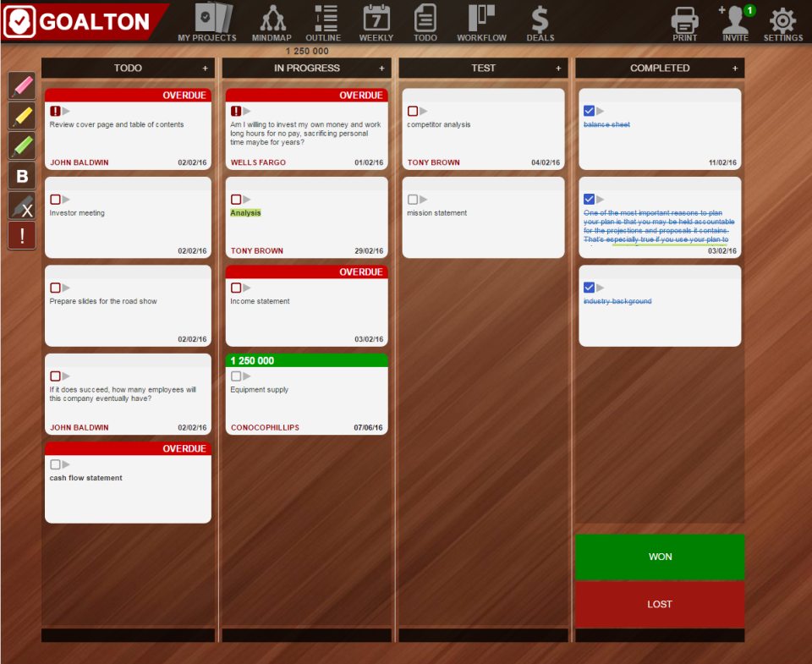Click the exclamation priority icon

tap(21, 235)
